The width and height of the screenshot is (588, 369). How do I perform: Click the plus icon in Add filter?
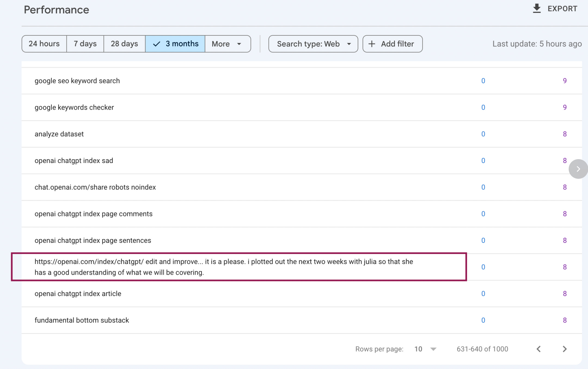(x=372, y=44)
